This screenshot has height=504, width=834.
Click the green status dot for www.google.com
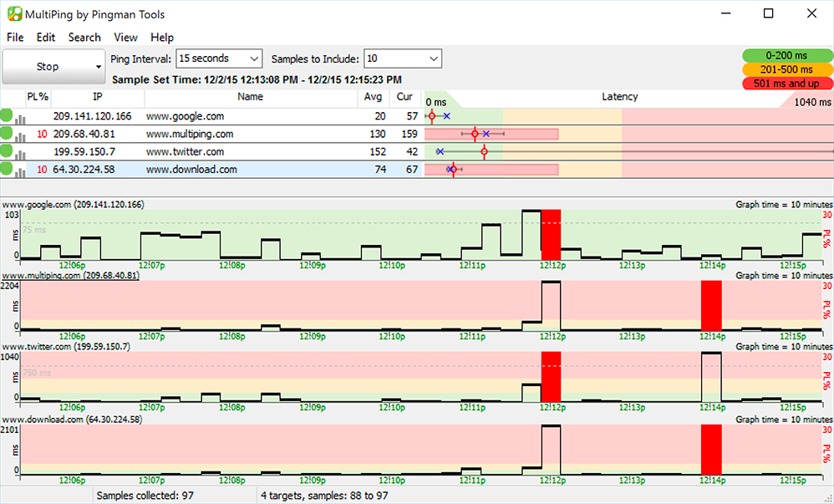[7, 116]
